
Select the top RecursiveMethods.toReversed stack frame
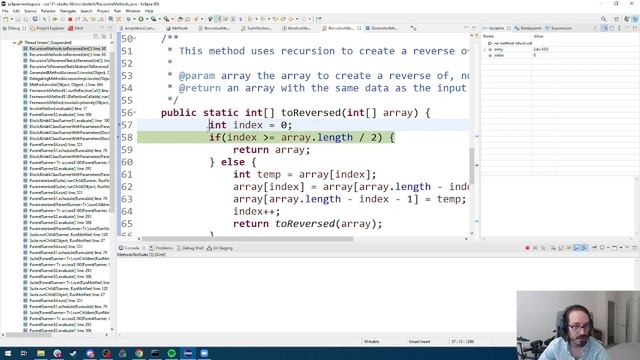point(65,49)
